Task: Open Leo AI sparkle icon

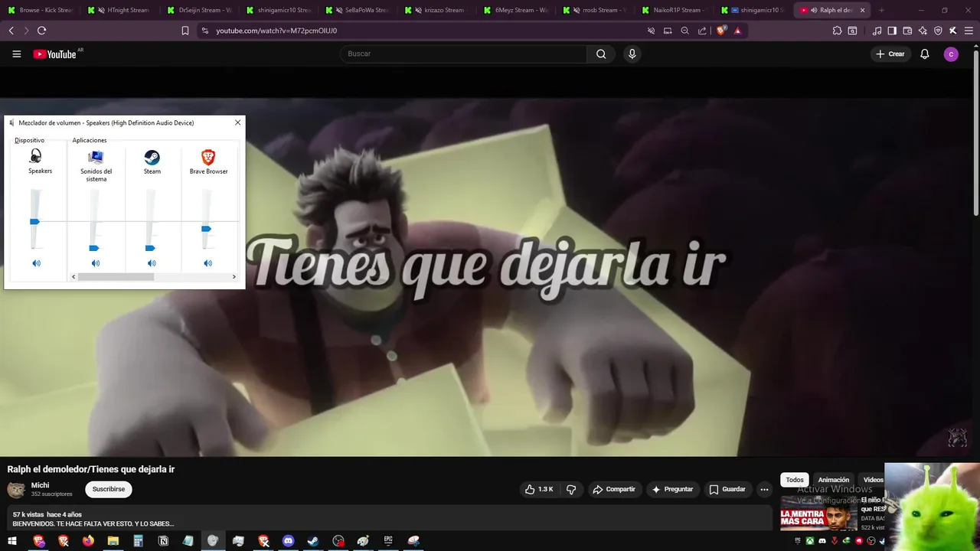Action: (x=923, y=31)
